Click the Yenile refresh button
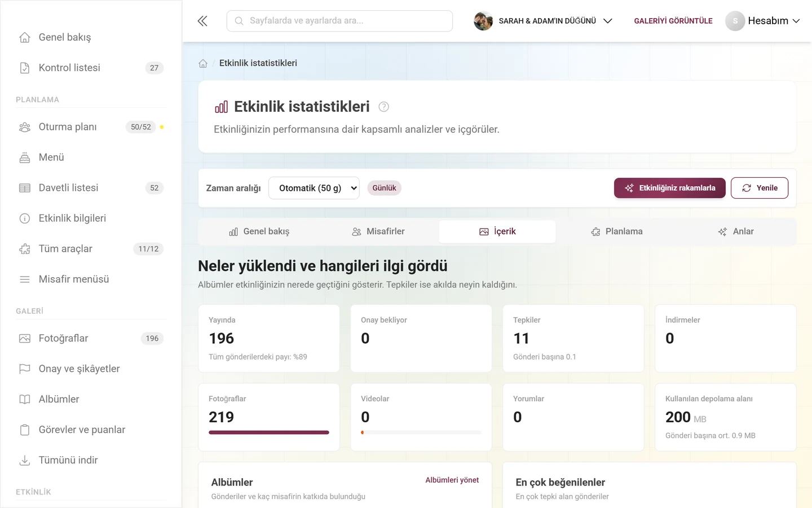812x508 pixels. click(x=760, y=188)
